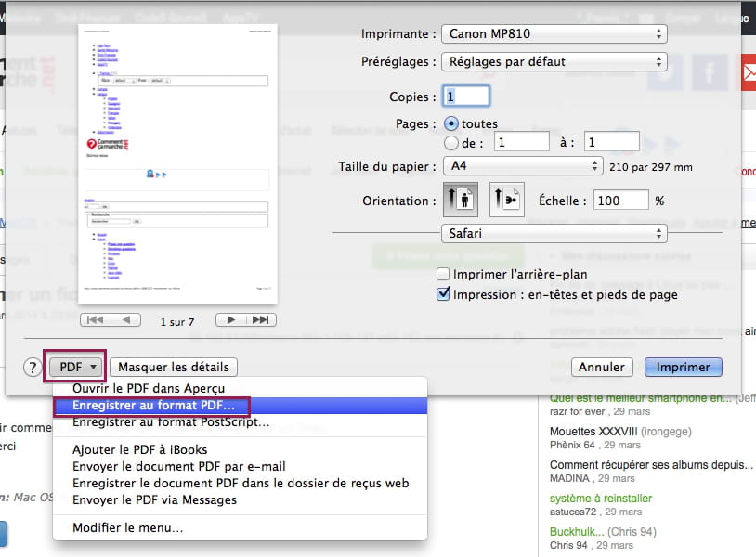The height and width of the screenshot is (557, 756).
Task: Open the Safari options dropdown
Action: [x=554, y=234]
